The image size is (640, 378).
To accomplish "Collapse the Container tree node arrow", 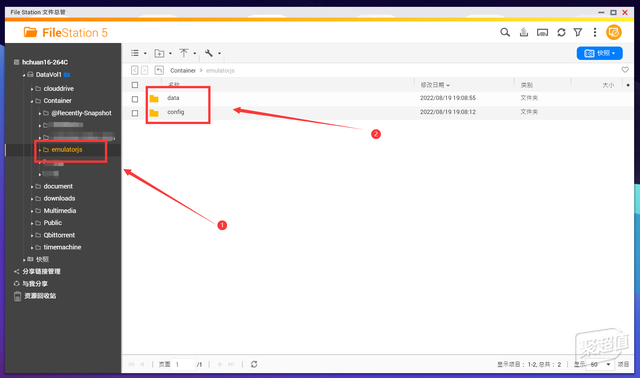I will (32, 101).
